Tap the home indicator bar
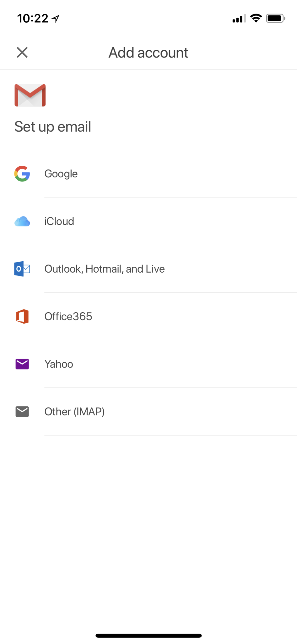 coord(148,636)
